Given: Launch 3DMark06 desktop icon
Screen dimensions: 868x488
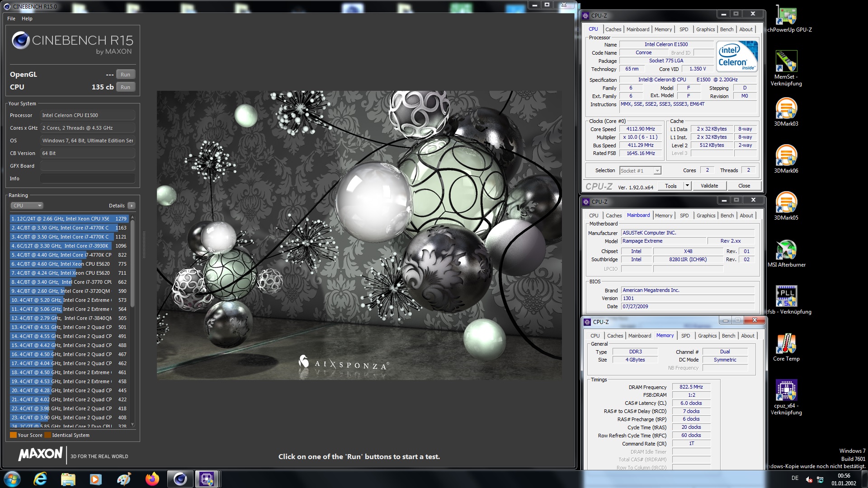Looking at the screenshot, I should (786, 159).
